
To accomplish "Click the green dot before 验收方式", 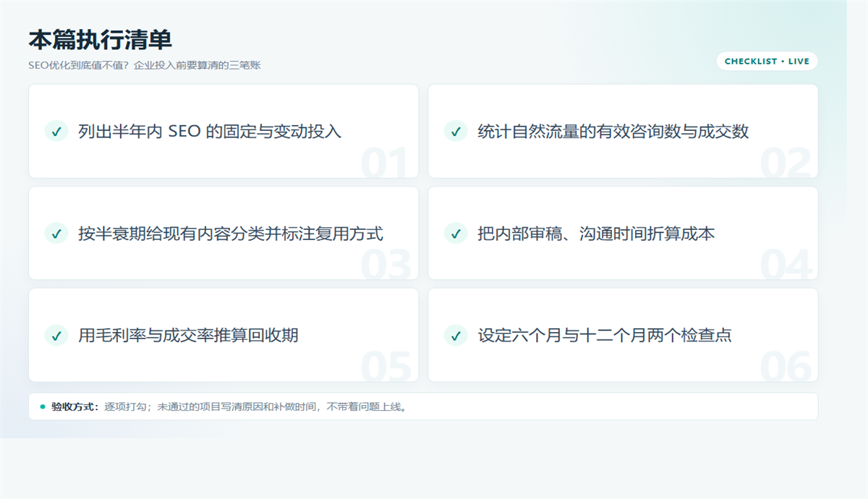I will [43, 406].
